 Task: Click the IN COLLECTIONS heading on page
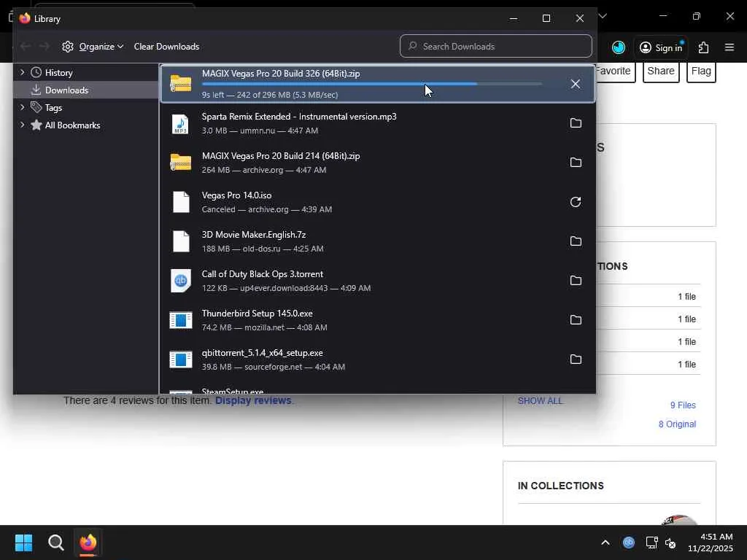coord(561,486)
